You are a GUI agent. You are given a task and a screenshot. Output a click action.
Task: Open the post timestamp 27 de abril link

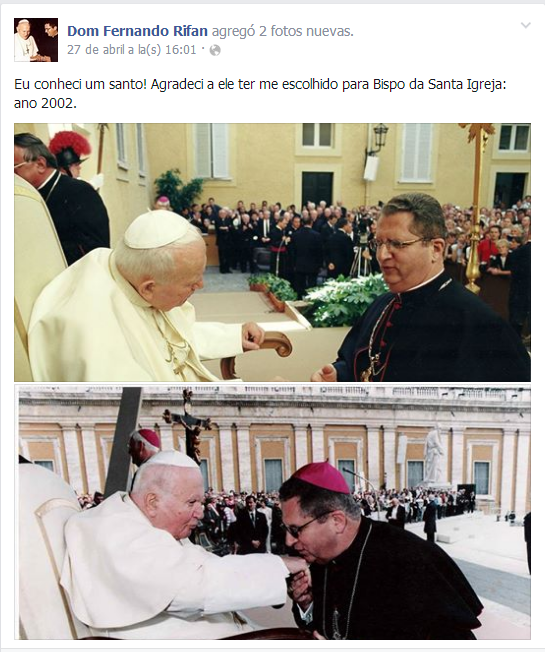tap(131, 50)
